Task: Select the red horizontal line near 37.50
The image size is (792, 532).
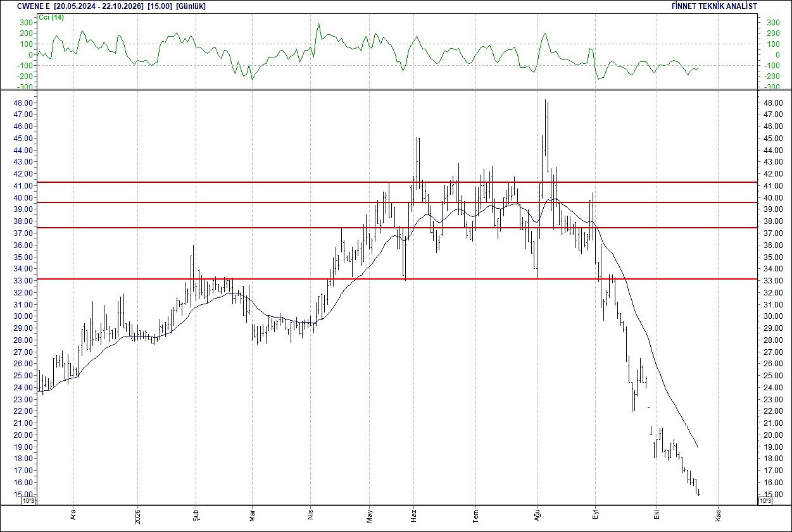Action: click(x=396, y=228)
